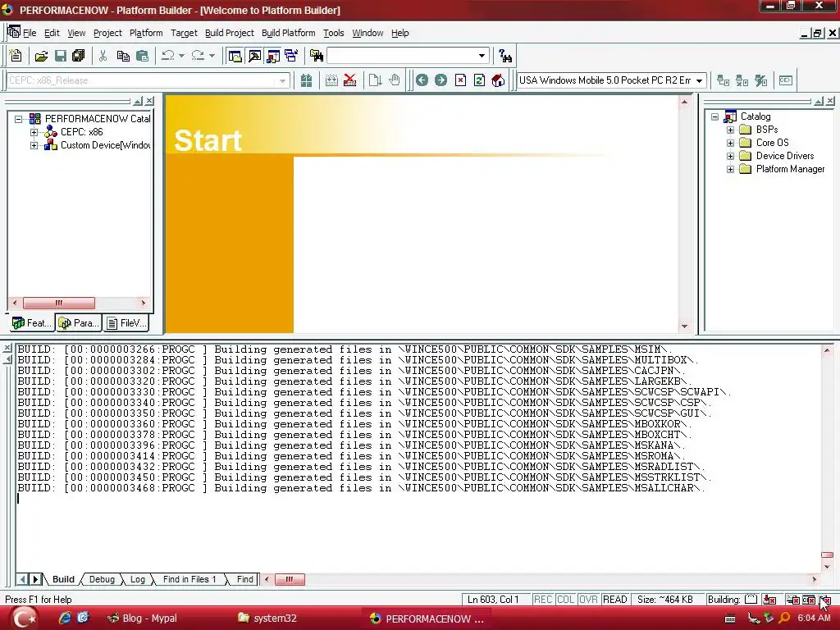Click the CE target control icon at toolbar end

[x=786, y=80]
